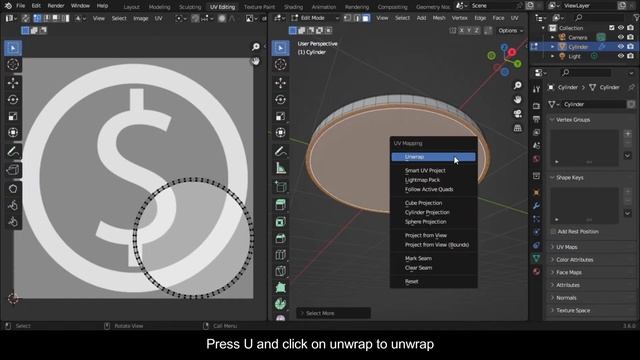Select the Tweak tool in UV editor toolbar

(13, 48)
